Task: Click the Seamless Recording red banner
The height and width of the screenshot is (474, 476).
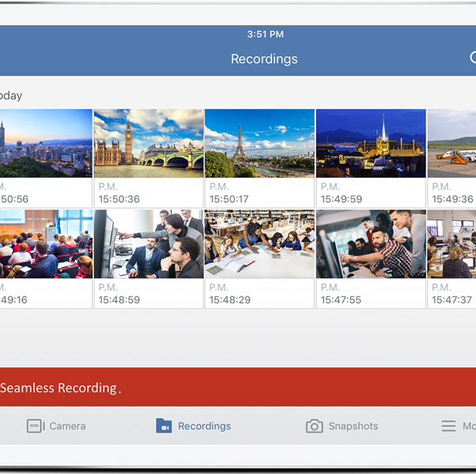Action: [x=237, y=388]
